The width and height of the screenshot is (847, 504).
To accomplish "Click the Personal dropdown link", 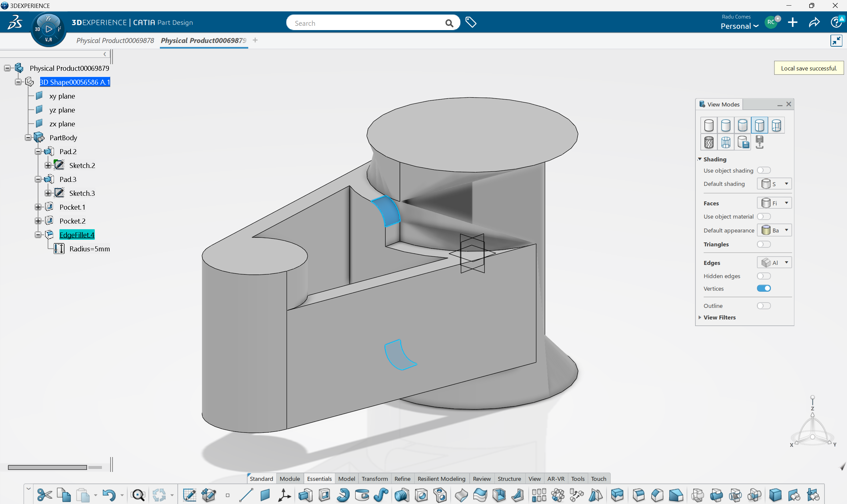I will [739, 26].
